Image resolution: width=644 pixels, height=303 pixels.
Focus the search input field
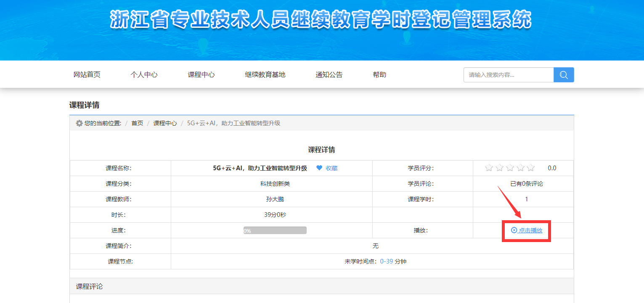508,75
